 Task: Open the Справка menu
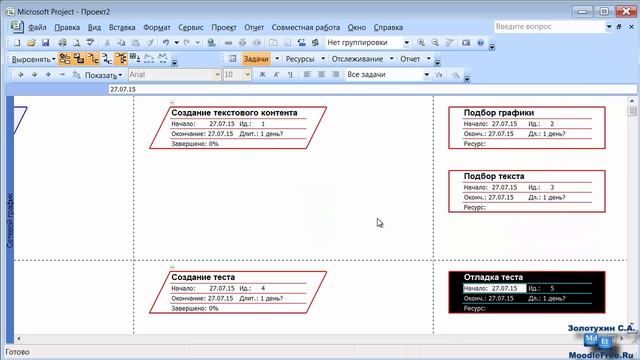[388, 27]
